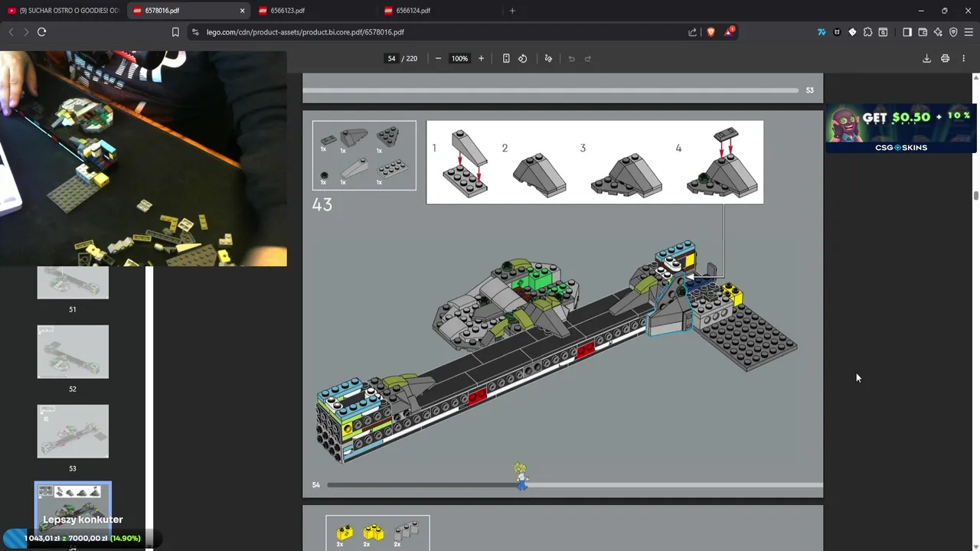Open the browser main hamburger menu
Viewport: 980px width, 551px height.
(969, 32)
